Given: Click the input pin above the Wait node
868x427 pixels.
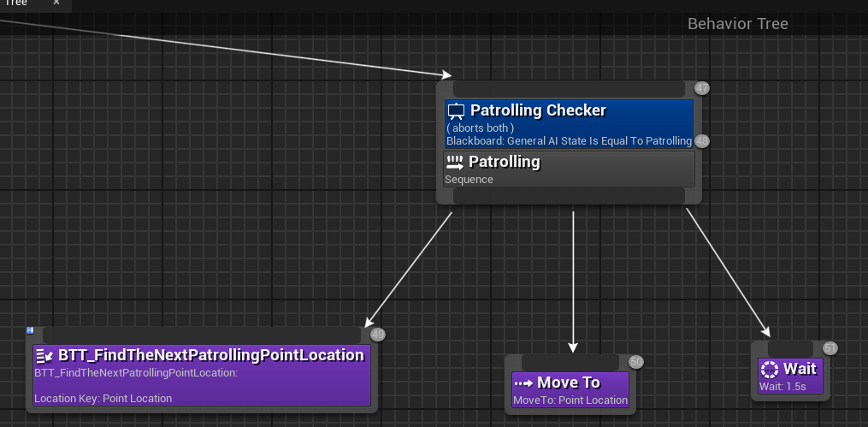Looking at the screenshot, I should pos(790,349).
